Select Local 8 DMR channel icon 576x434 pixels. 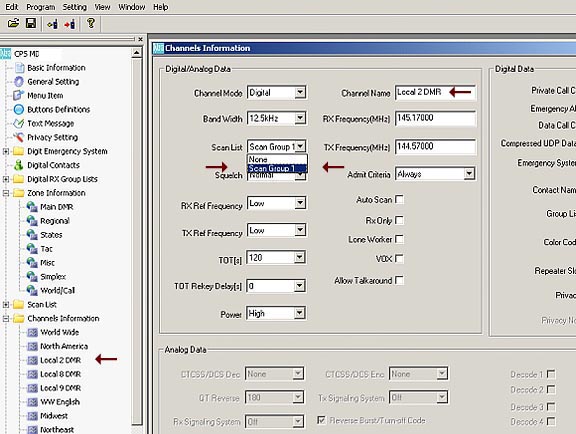(33, 374)
